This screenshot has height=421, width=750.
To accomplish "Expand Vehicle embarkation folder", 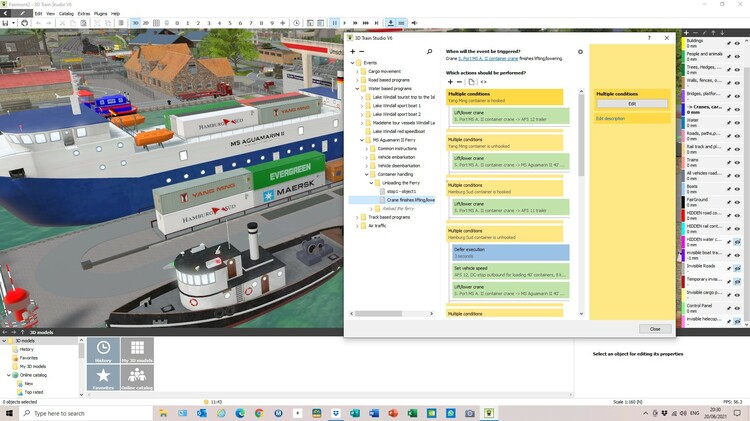I will 366,157.
